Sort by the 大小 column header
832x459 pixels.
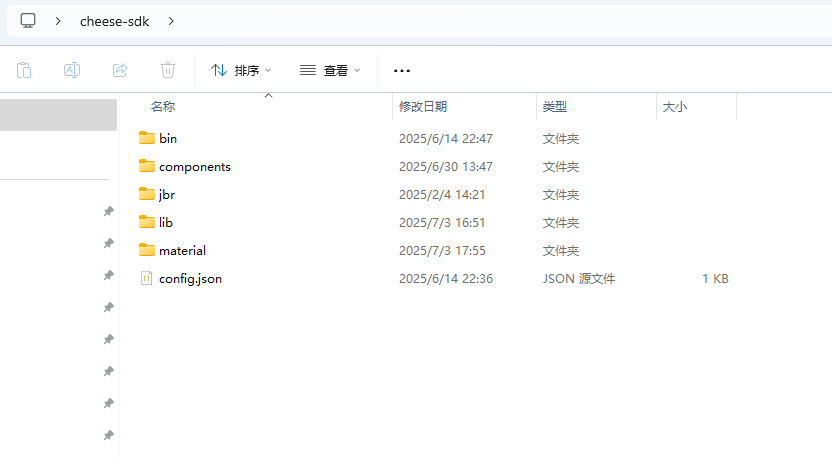coord(674,107)
